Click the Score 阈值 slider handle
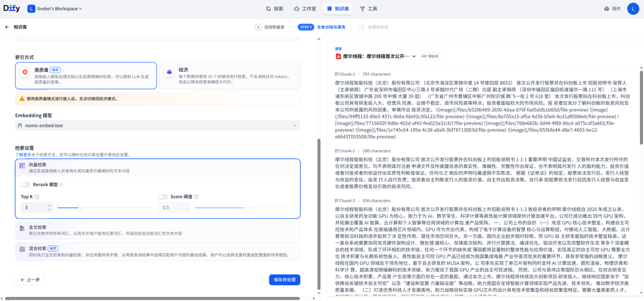The image size is (644, 301). click(x=245, y=207)
